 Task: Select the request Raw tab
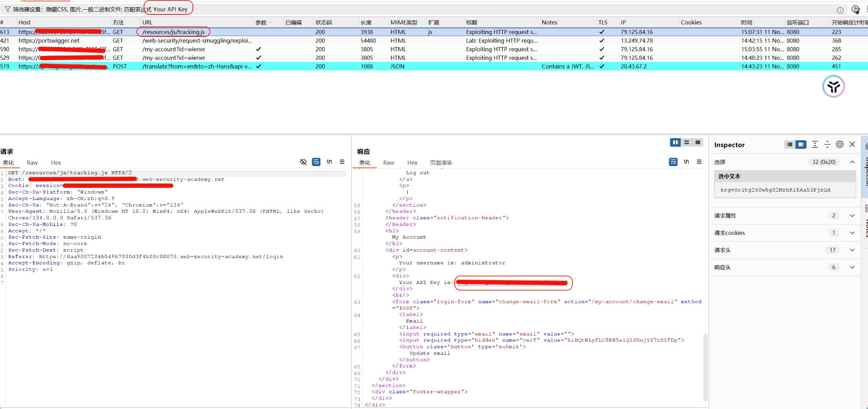32,163
